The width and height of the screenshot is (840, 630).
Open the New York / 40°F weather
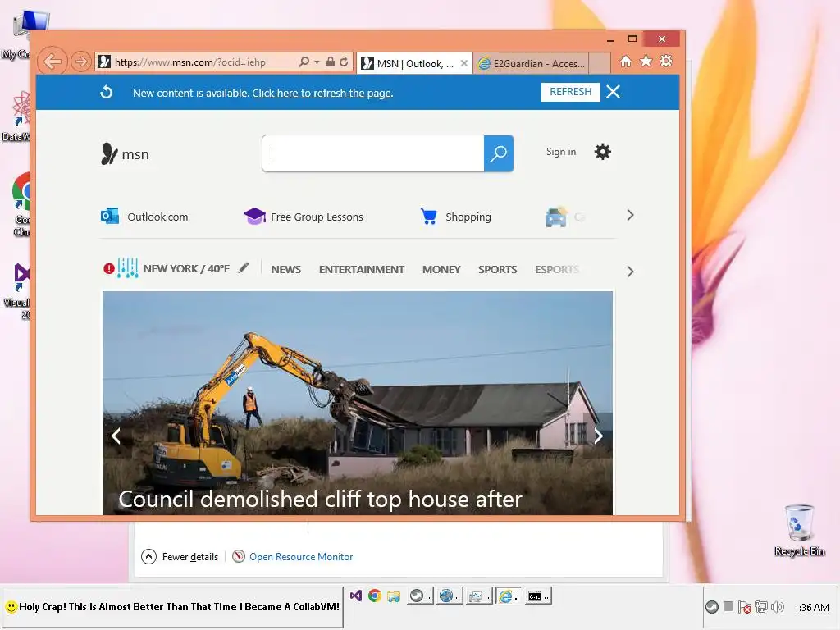pyautogui.click(x=186, y=269)
